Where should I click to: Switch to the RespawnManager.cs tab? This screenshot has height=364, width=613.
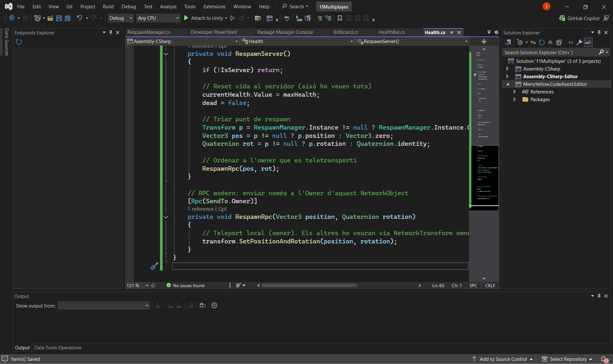[x=149, y=32]
